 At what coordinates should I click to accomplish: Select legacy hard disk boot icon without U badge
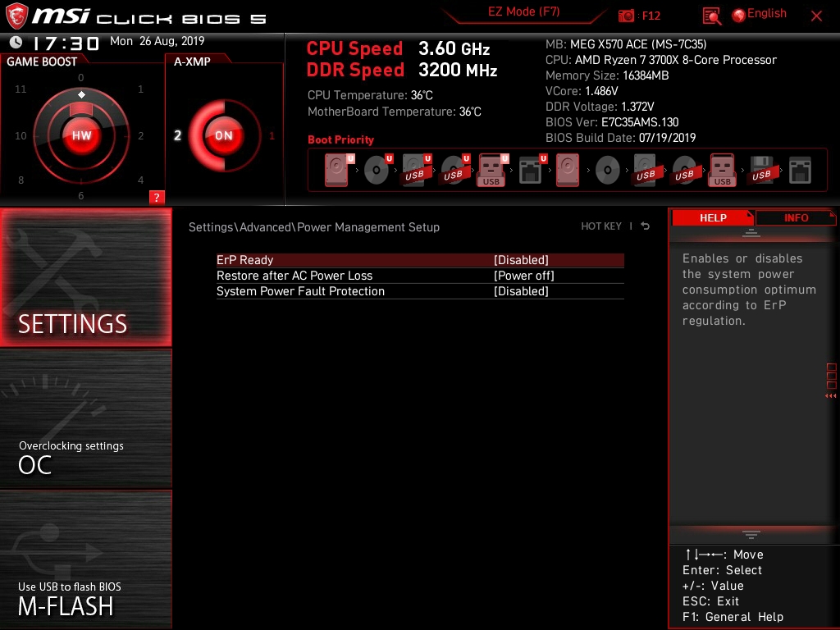coord(568,170)
